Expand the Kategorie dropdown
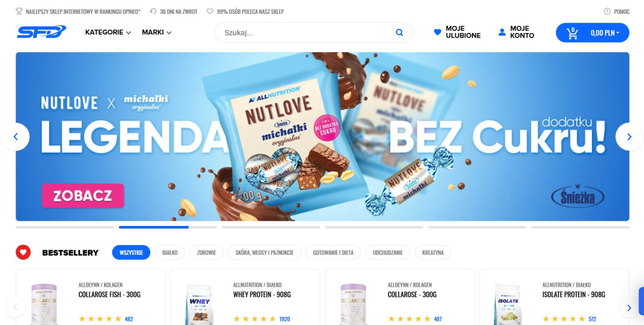Image resolution: width=644 pixels, height=325 pixels. [x=108, y=32]
